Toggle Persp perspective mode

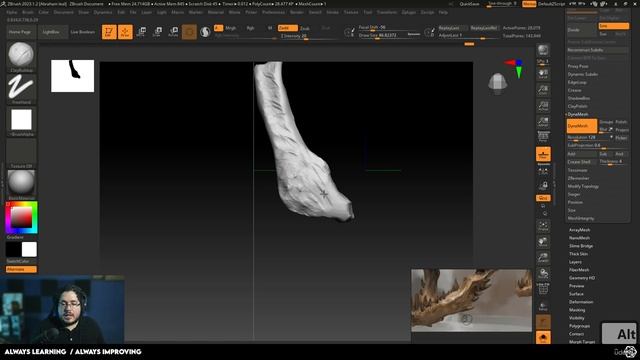click(543, 136)
